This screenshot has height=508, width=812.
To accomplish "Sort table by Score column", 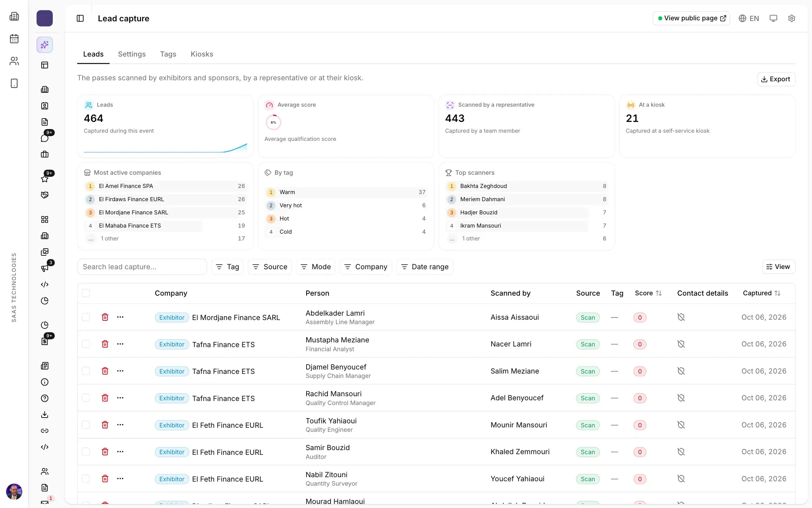I will [648, 293].
